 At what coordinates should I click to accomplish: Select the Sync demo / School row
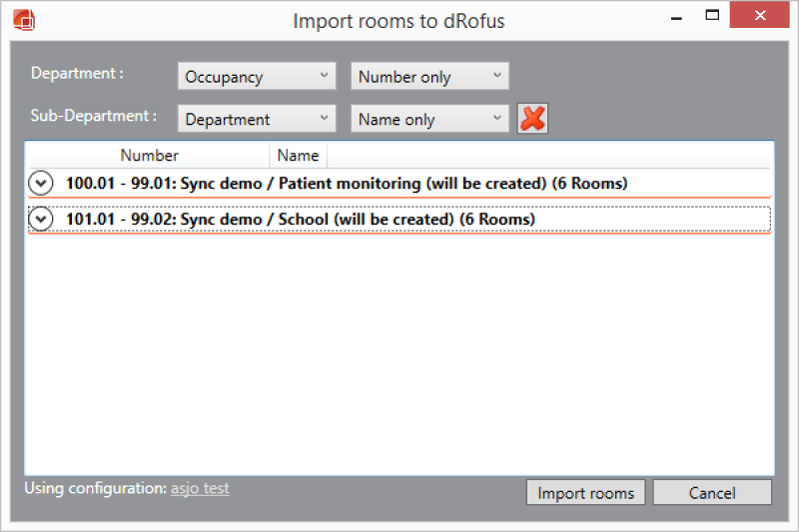coord(300,220)
